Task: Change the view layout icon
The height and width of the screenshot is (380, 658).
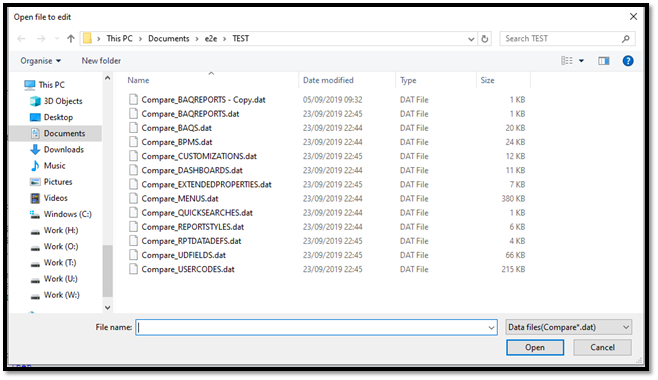Action: coord(567,61)
